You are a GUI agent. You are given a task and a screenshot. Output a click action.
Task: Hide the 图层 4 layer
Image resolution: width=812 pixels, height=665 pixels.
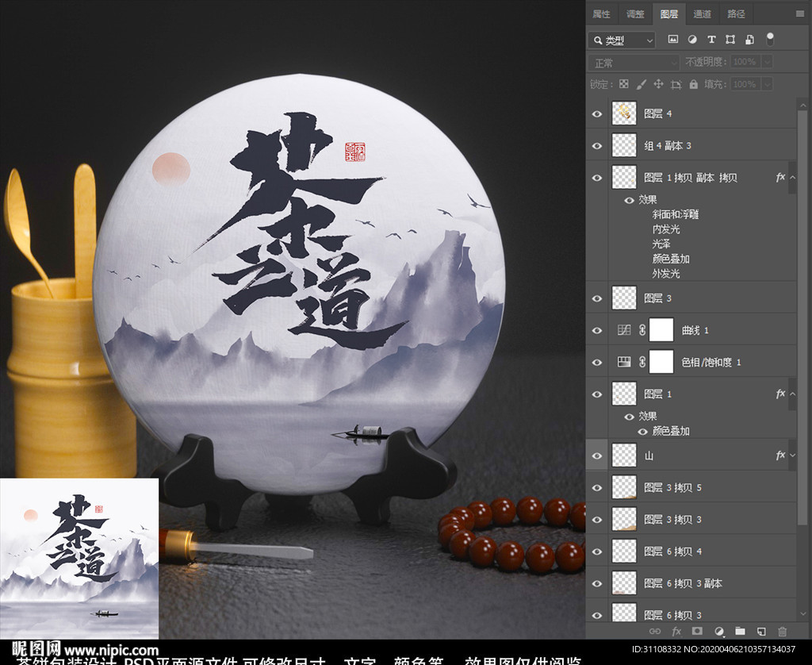[596, 113]
